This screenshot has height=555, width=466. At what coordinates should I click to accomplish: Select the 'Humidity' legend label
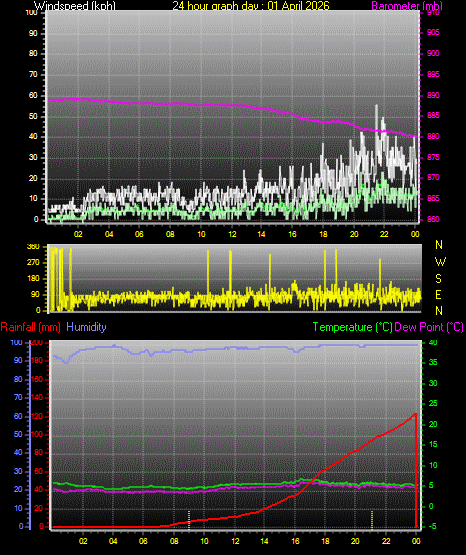pos(86,327)
